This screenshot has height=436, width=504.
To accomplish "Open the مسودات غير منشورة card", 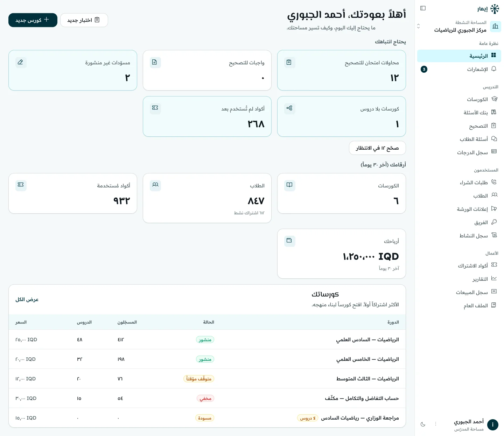I will (73, 70).
